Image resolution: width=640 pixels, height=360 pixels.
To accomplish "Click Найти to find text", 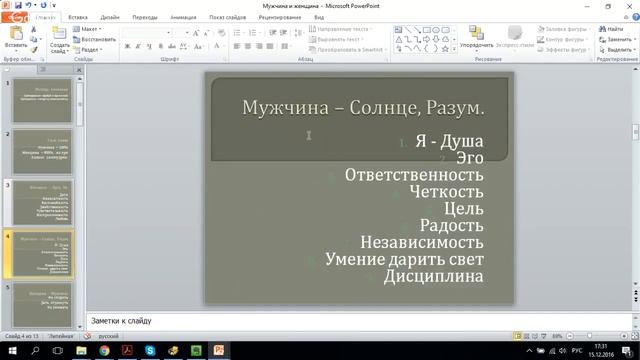I will point(611,29).
